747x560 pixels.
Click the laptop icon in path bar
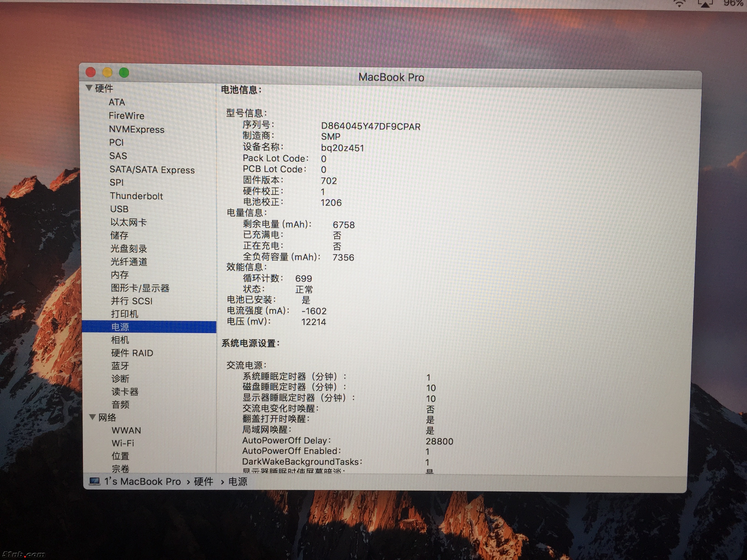coord(95,481)
